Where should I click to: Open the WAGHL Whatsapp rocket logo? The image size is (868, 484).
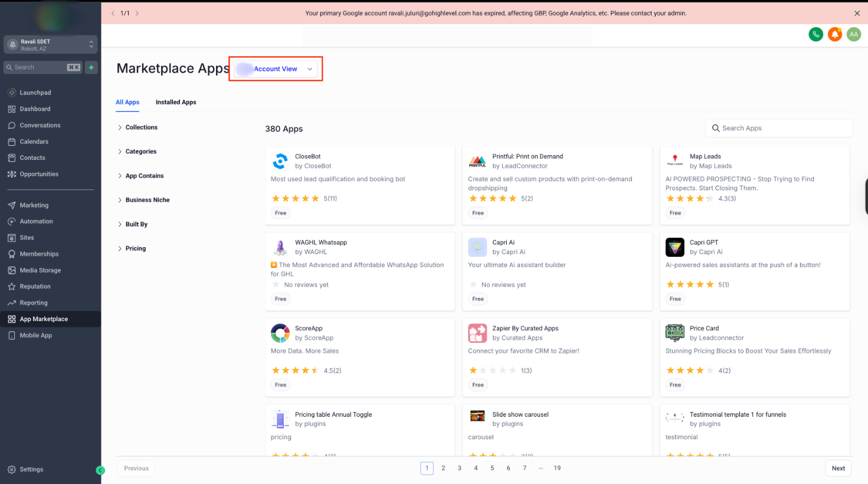point(280,247)
